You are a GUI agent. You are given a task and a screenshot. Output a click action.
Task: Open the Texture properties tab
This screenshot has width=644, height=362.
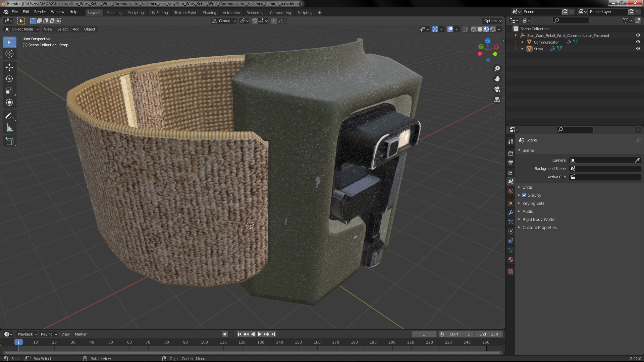(511, 271)
